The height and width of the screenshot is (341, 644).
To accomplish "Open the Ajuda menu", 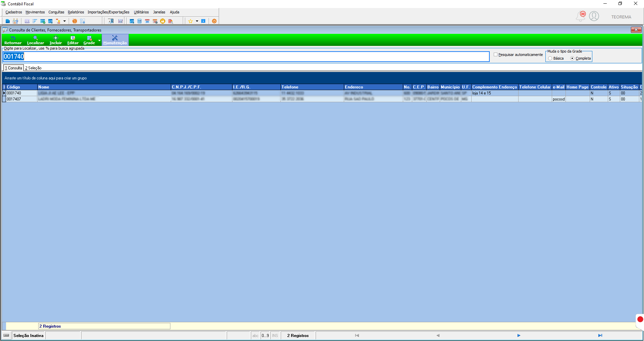I will (174, 12).
